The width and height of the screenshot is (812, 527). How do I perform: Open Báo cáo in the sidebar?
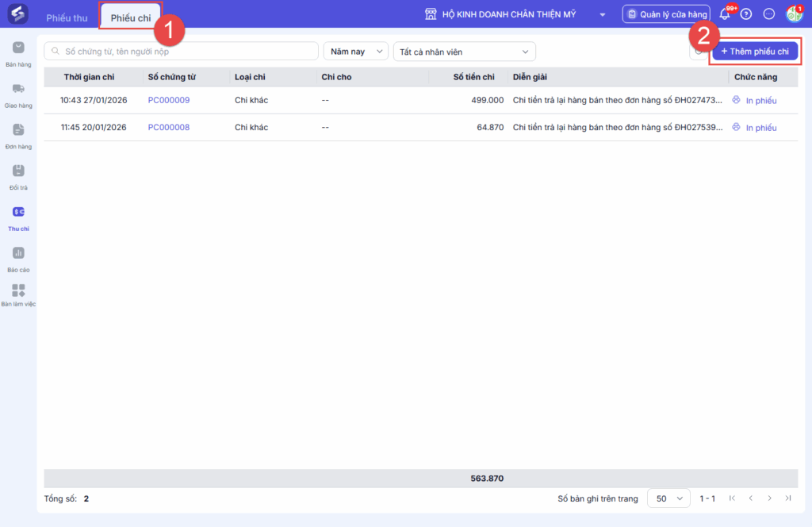coord(18,259)
